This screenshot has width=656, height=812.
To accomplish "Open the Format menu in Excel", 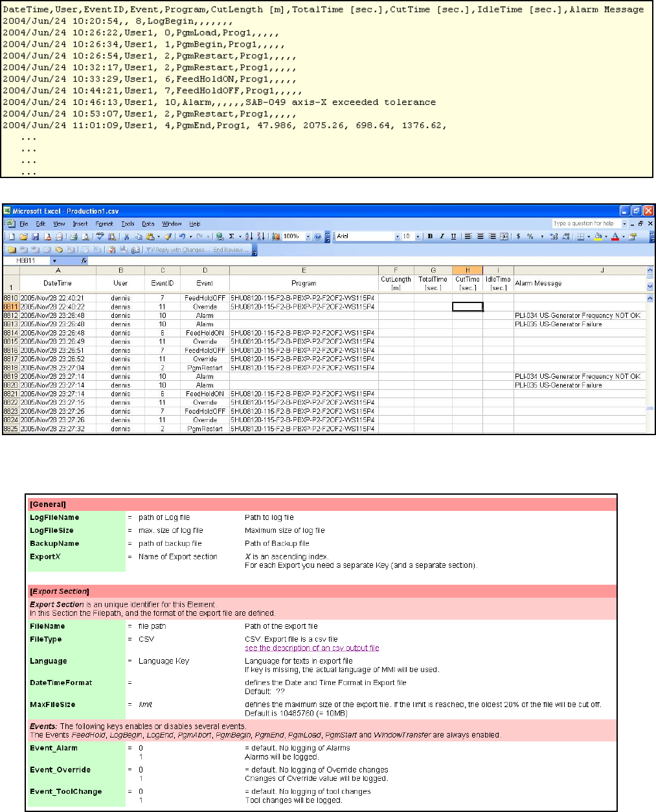I will (x=104, y=223).
